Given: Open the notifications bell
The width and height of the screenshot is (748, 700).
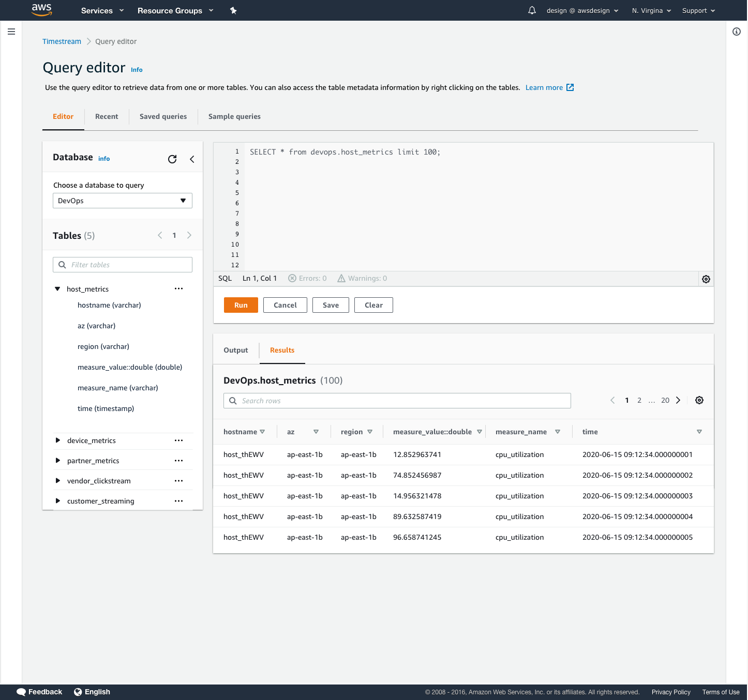Looking at the screenshot, I should coord(532,10).
